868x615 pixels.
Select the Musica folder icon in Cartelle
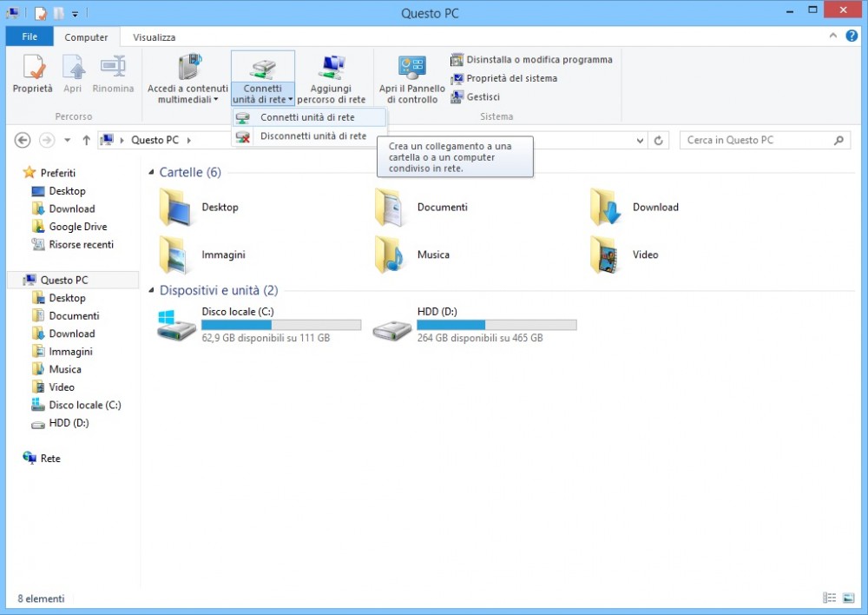click(391, 255)
